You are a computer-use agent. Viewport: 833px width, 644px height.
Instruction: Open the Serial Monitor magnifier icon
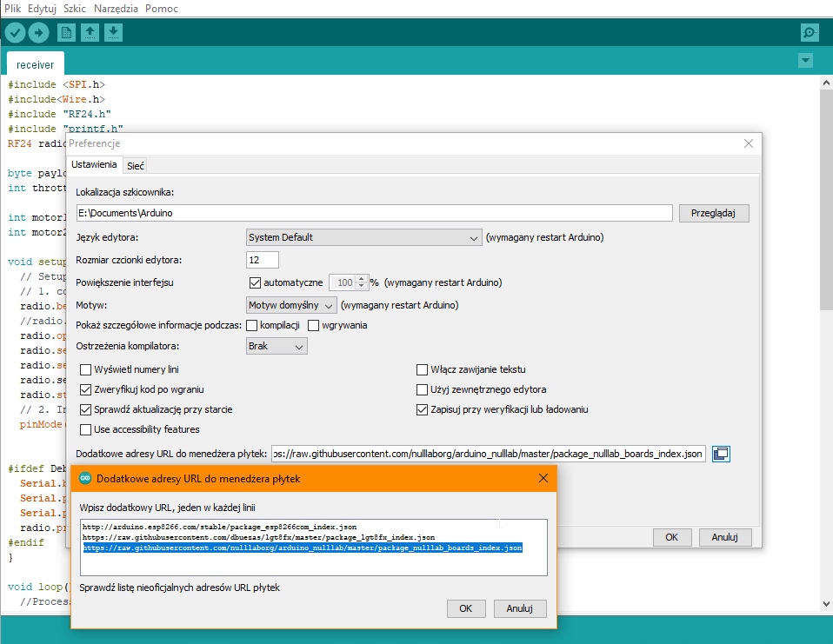click(x=810, y=33)
